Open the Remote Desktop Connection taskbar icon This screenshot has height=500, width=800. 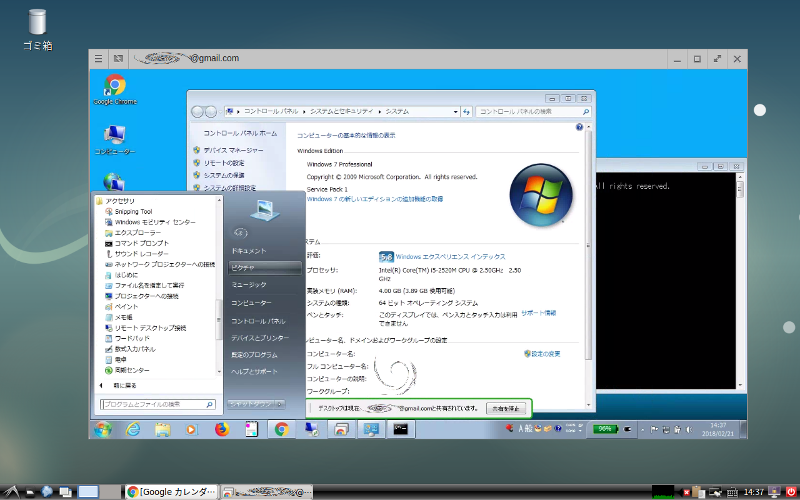312,430
